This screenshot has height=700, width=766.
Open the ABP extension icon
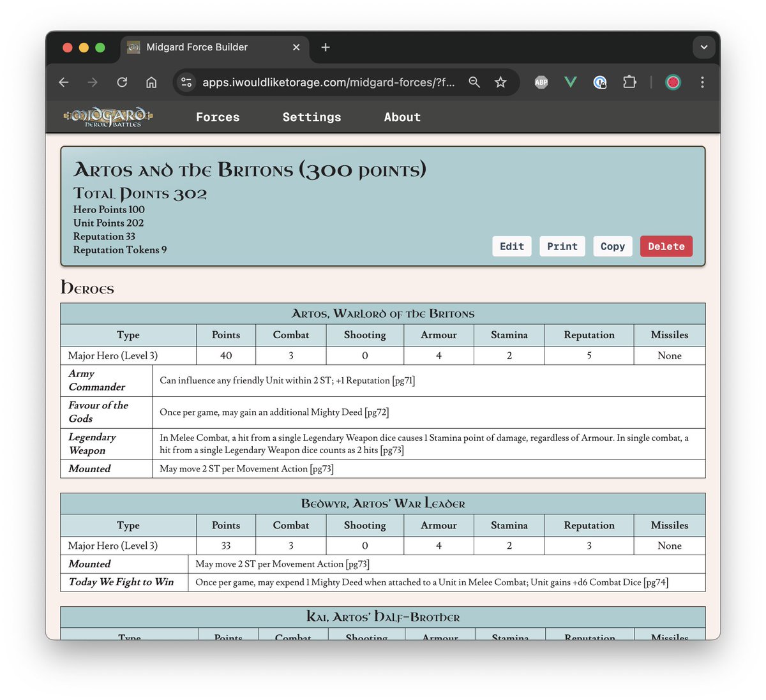pos(541,82)
